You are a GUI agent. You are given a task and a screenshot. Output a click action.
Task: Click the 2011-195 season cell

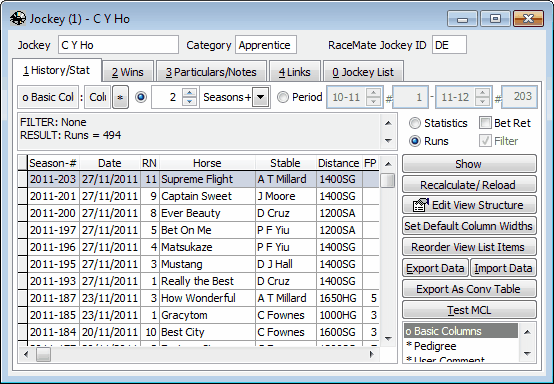click(x=53, y=264)
